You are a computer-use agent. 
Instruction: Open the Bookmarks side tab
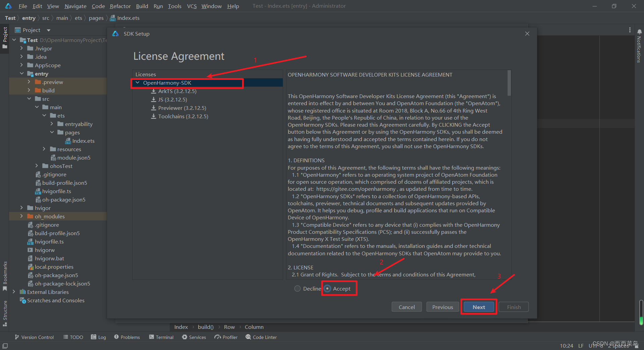(5, 276)
